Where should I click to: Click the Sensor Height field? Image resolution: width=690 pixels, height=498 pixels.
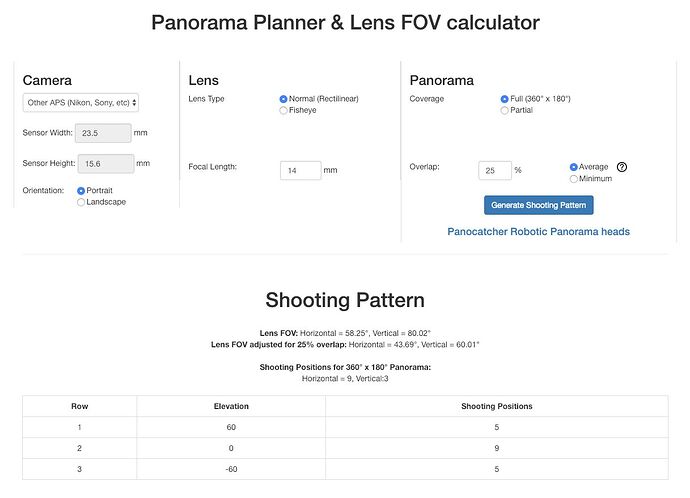click(106, 164)
